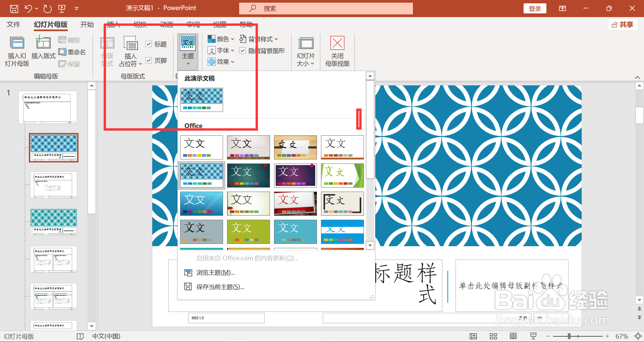Image resolution: width=644 pixels, height=342 pixels.
Task: Open the 文件 tab
Action: 13,24
